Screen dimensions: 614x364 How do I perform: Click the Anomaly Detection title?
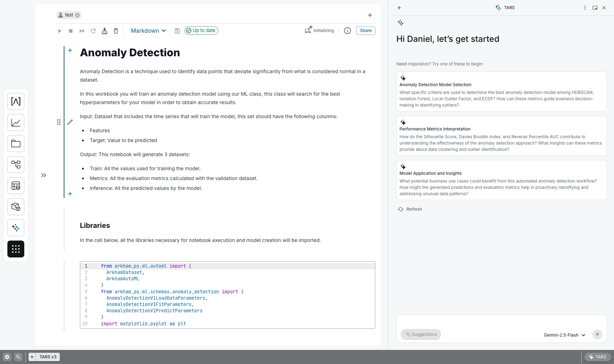[x=130, y=53]
